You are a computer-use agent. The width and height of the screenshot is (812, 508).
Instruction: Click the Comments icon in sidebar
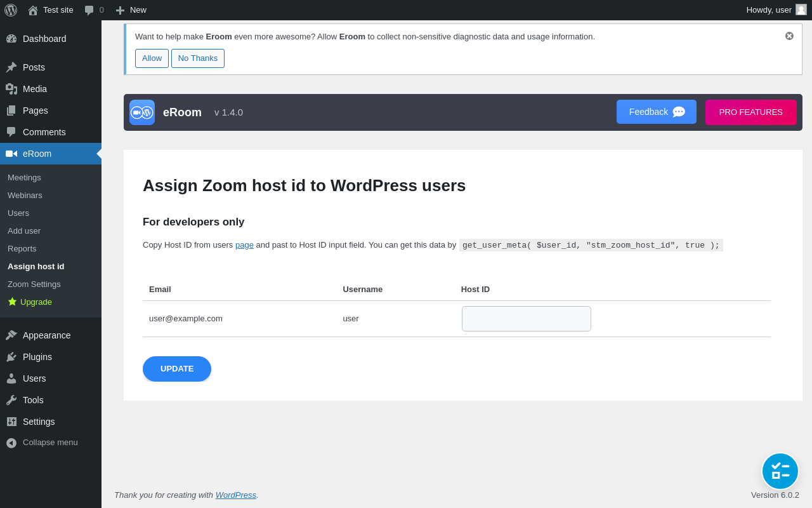coord(11,132)
